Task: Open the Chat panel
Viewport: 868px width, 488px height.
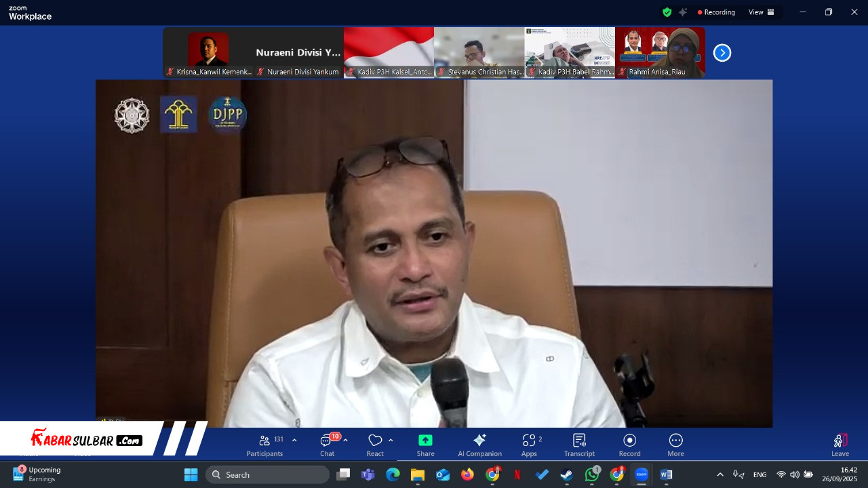Action: 327,445
